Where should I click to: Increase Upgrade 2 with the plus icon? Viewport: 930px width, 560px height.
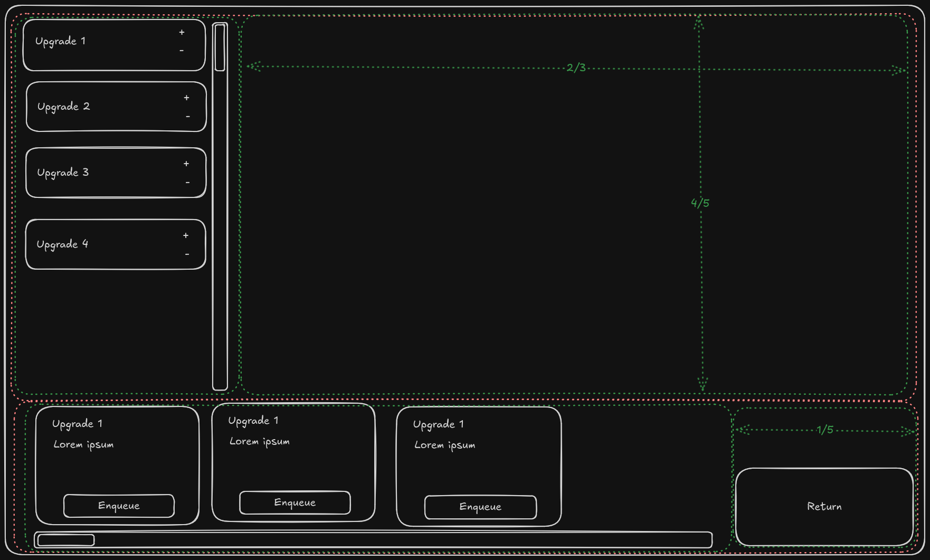[186, 98]
